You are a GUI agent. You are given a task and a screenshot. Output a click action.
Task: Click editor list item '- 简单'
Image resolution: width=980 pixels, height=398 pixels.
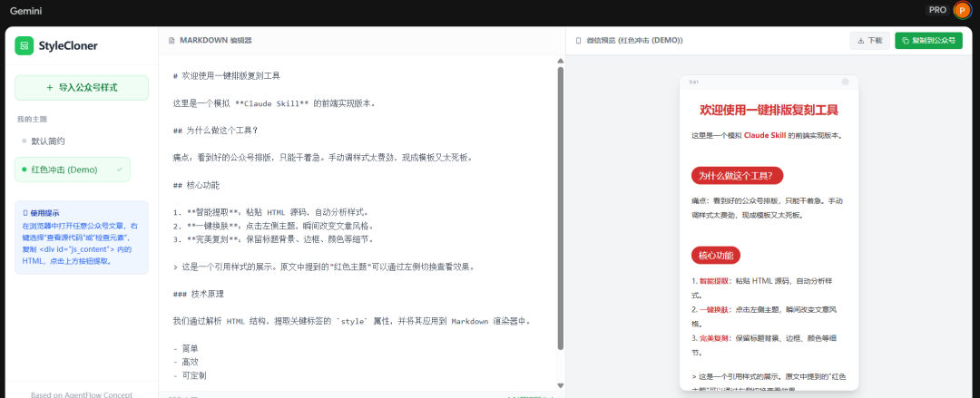point(186,349)
